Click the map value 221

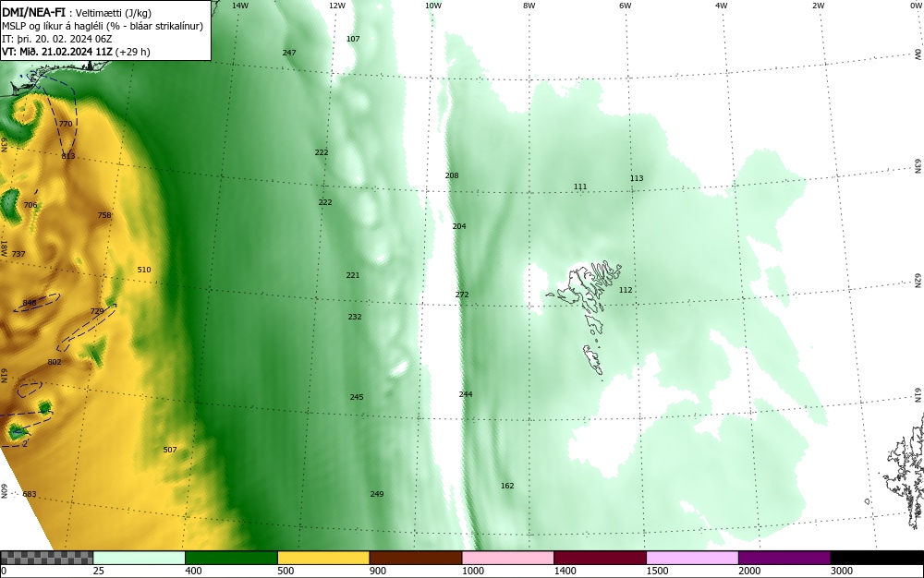coord(352,275)
